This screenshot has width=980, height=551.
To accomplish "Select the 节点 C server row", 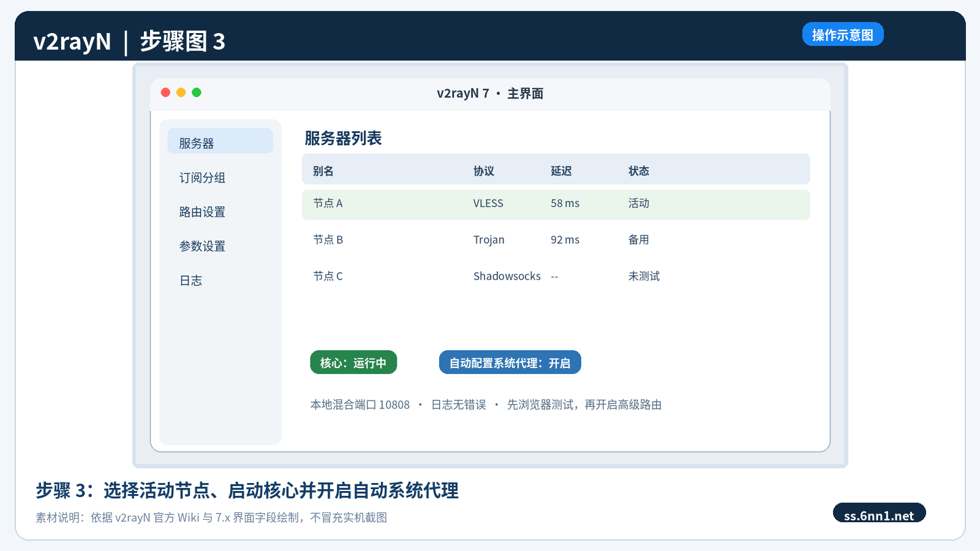I will coord(556,277).
